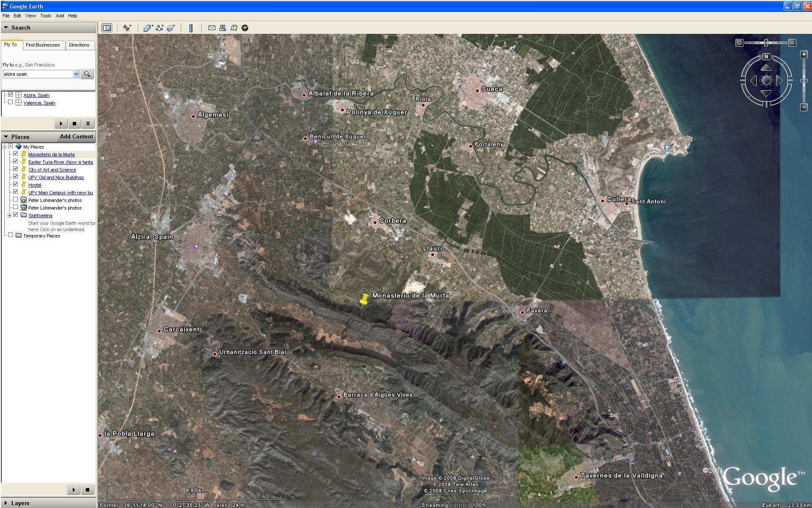Open the ruler measurement tool
The width and height of the screenshot is (812, 508).
(x=191, y=28)
